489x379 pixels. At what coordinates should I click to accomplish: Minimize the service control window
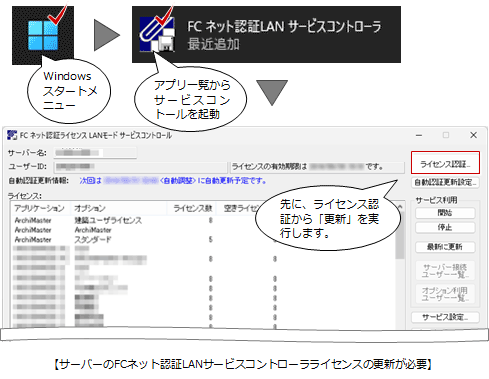tap(419, 135)
